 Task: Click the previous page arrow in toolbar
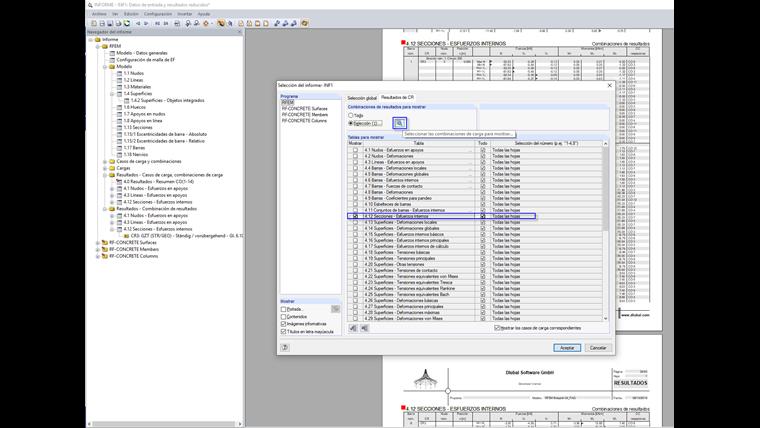138,23
